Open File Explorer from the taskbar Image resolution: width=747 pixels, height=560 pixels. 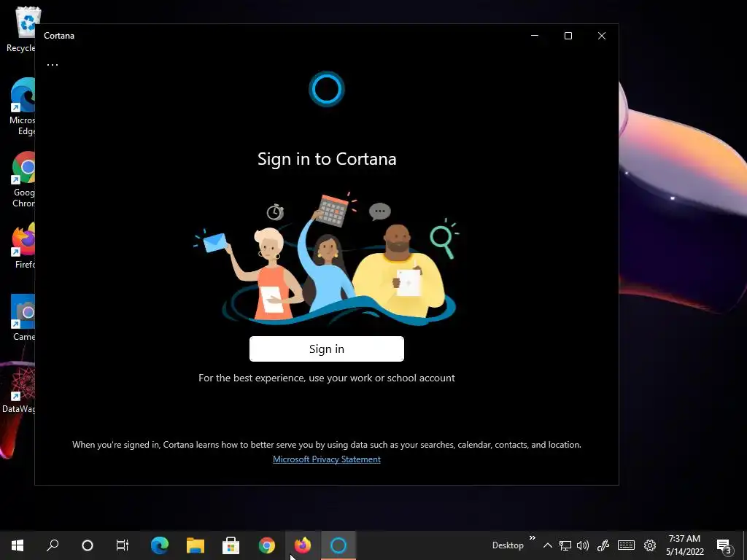pos(196,545)
